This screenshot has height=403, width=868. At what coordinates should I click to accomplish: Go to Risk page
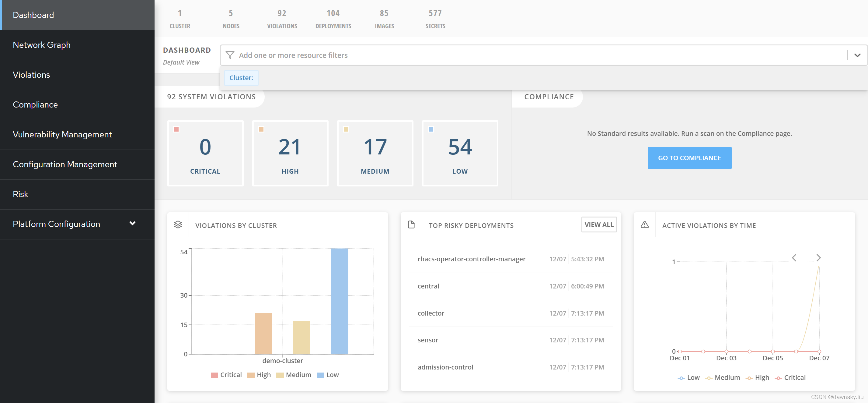(77, 194)
